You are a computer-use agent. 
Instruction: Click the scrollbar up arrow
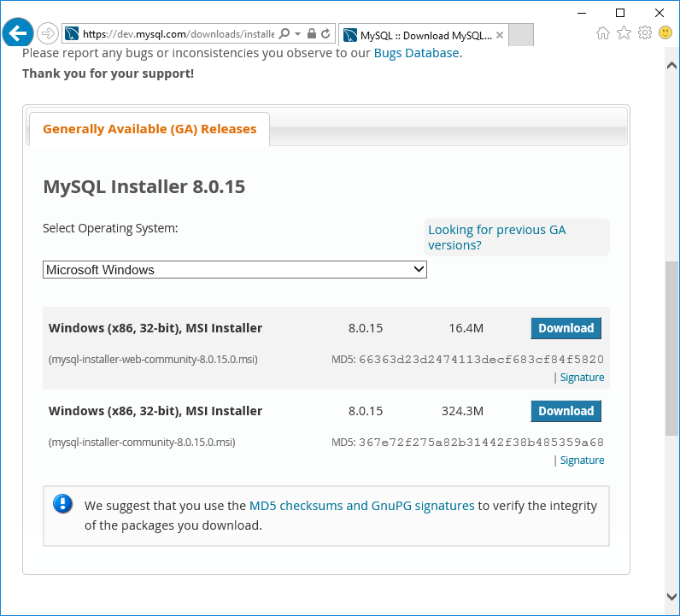click(x=671, y=66)
